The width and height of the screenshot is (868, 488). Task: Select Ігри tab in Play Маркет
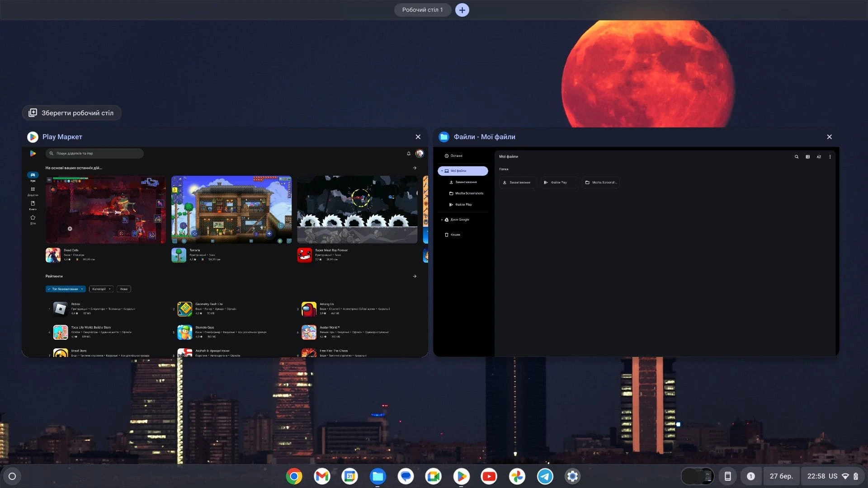[33, 177]
